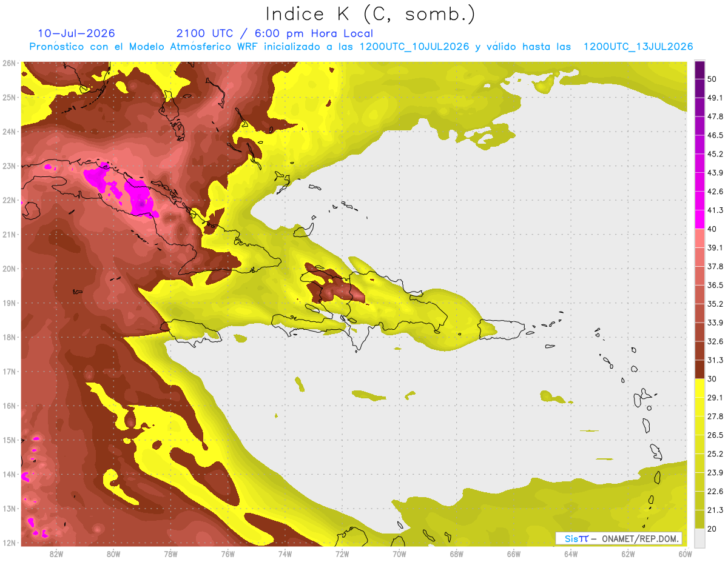This screenshot has height=562, width=728.
Task: Click legend value "40"
Action: coord(713,229)
